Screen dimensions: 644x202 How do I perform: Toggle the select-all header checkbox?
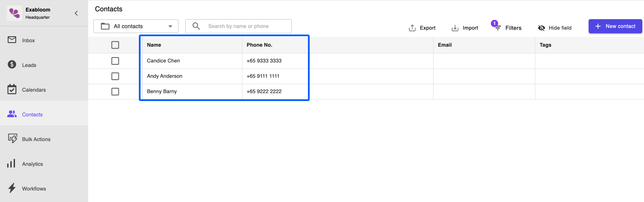(115, 45)
